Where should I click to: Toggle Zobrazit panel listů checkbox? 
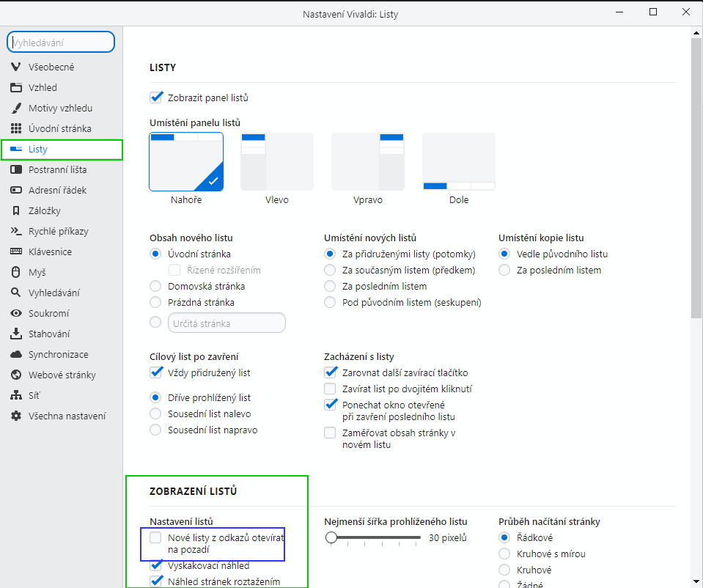tap(155, 98)
